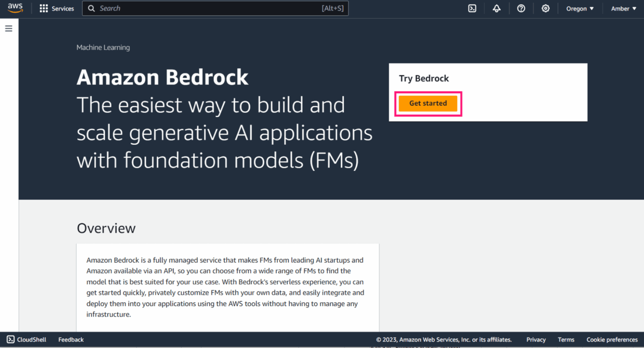Open the Terms link
The height and width of the screenshot is (348, 644).
point(566,340)
